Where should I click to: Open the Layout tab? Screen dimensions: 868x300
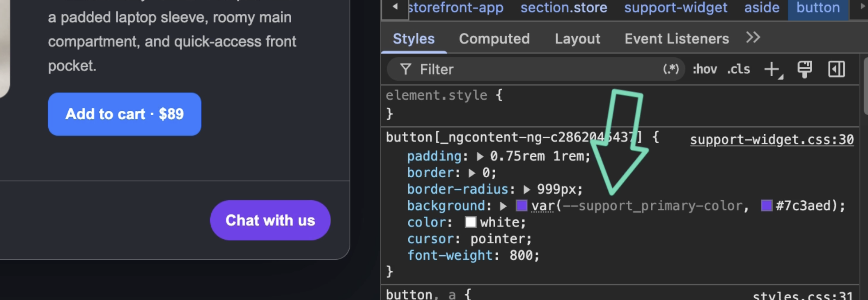(577, 39)
